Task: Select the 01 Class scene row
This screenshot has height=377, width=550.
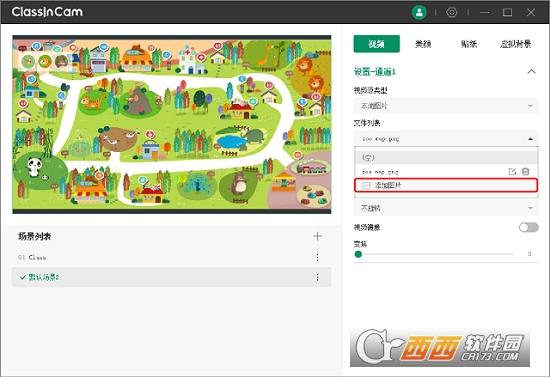Action: click(x=172, y=257)
